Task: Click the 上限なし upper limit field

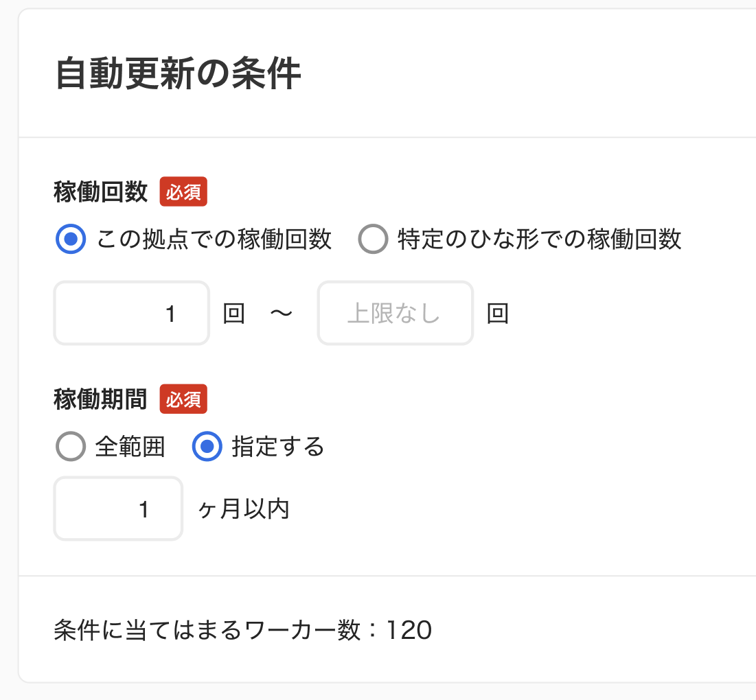Action: (396, 313)
